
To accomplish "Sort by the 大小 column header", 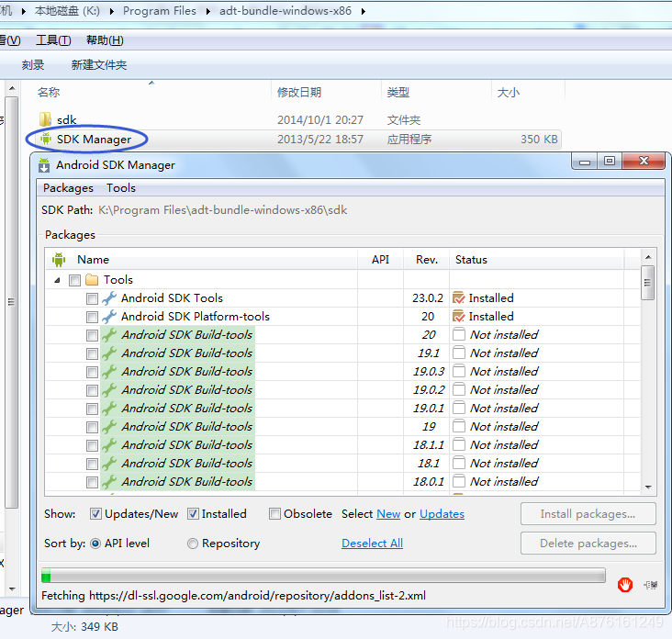I will point(509,92).
